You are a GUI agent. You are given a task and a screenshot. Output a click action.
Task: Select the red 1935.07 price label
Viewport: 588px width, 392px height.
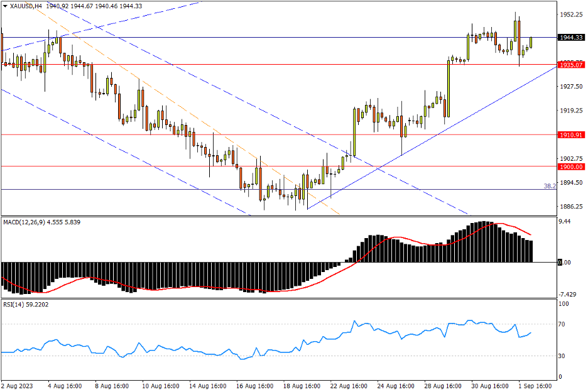pos(571,65)
